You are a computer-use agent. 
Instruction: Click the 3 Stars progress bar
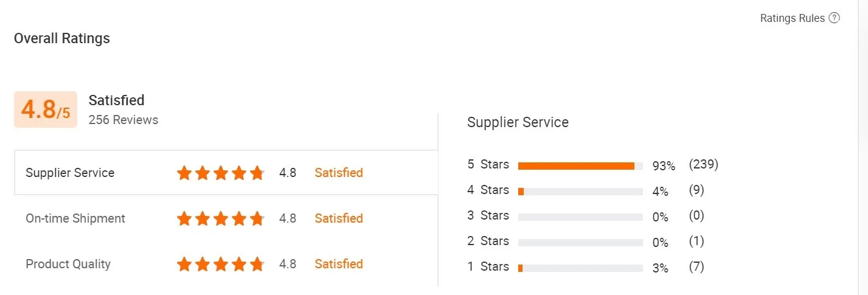coord(580,217)
